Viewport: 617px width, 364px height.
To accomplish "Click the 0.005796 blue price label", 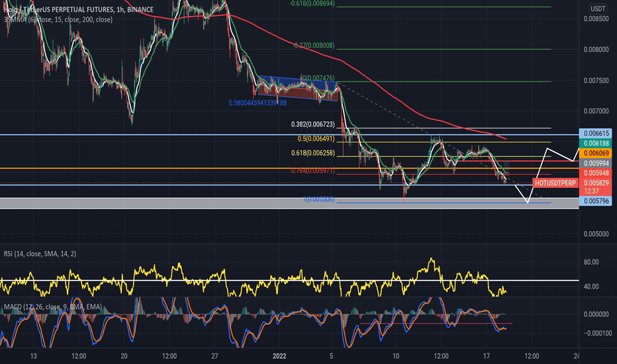I will (595, 201).
